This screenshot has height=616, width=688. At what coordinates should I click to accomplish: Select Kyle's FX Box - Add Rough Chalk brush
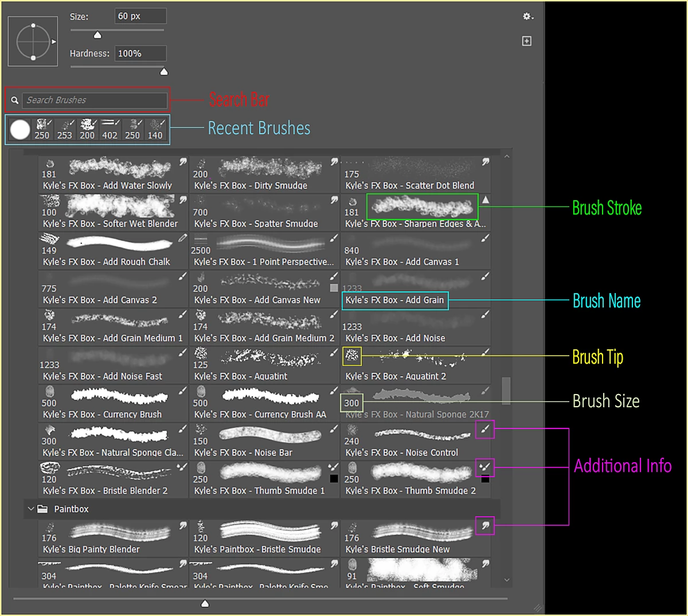[x=114, y=251]
